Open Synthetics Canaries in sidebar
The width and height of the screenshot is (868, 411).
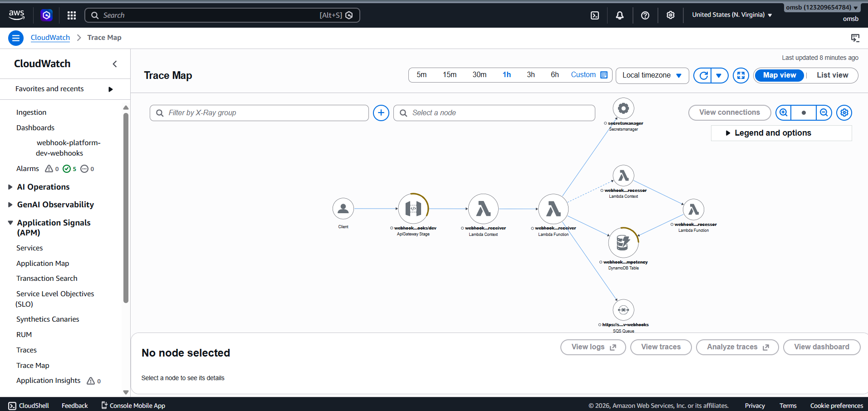(x=48, y=319)
